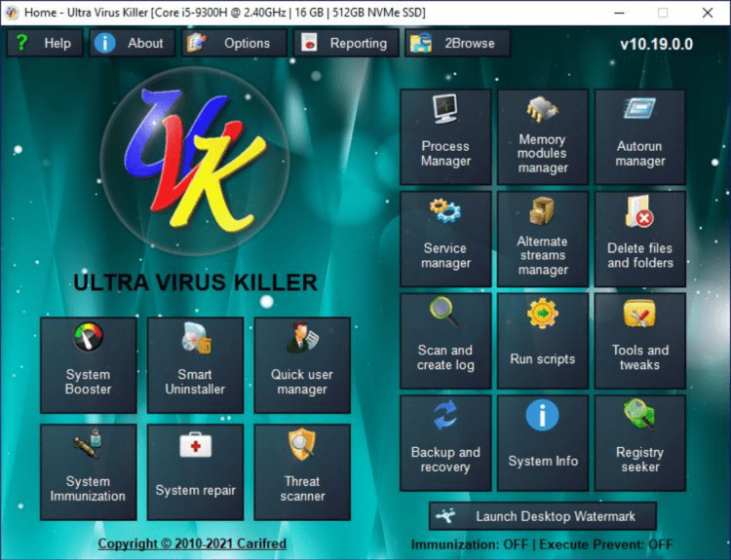Viewport: 731px width, 560px height.
Task: Open the About dialog
Action: click(132, 43)
